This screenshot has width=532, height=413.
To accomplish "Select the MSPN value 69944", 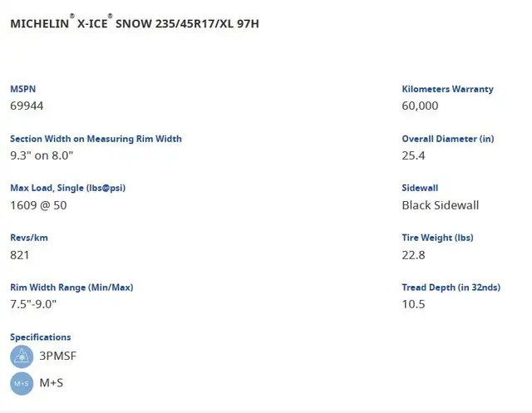I will click(x=27, y=106).
